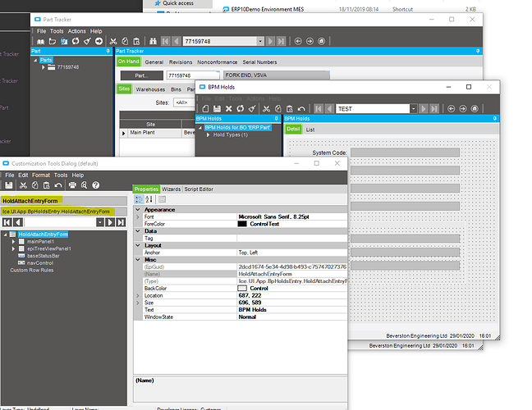
Task: Switch to Script Editor tab
Action: coord(199,189)
